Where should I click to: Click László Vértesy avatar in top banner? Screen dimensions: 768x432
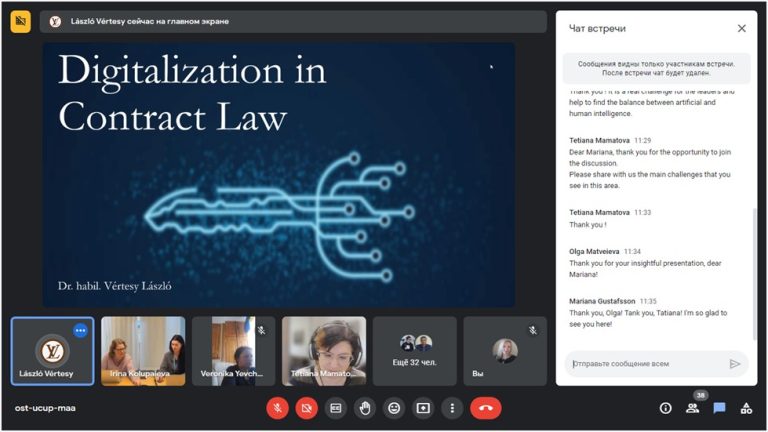click(55, 22)
